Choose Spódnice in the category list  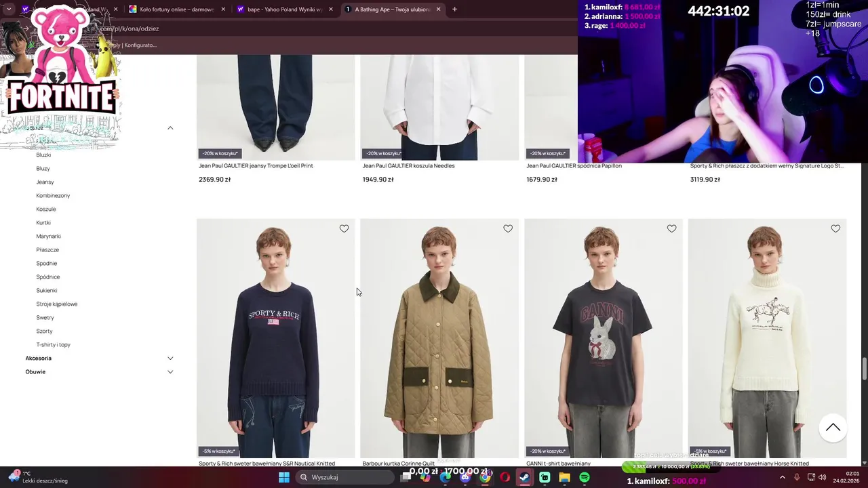48,277
